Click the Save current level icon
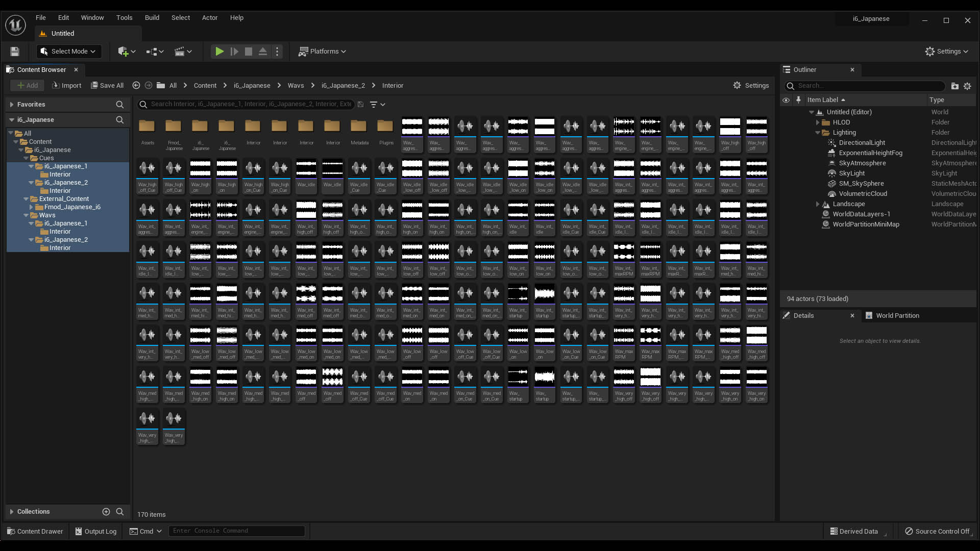The width and height of the screenshot is (980, 551). (15, 52)
